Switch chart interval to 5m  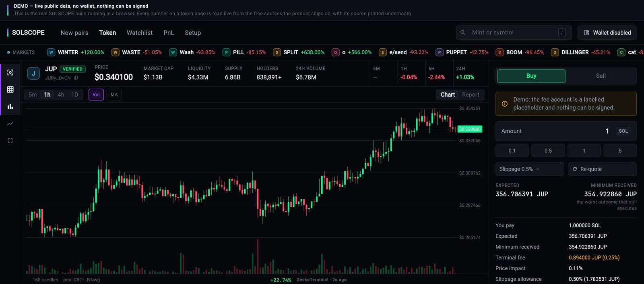[x=33, y=95]
